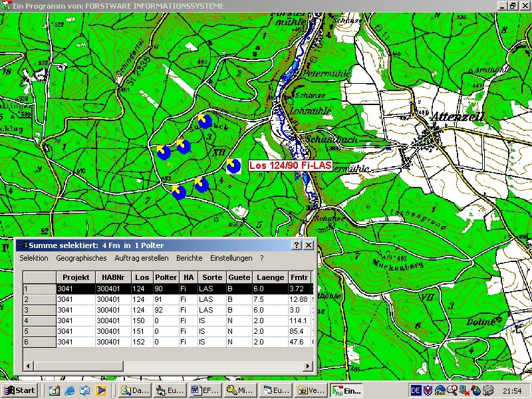The image size is (532, 399).
Task: Click the Internet Explorer quick launch icon
Action: pyautogui.click(x=70, y=390)
